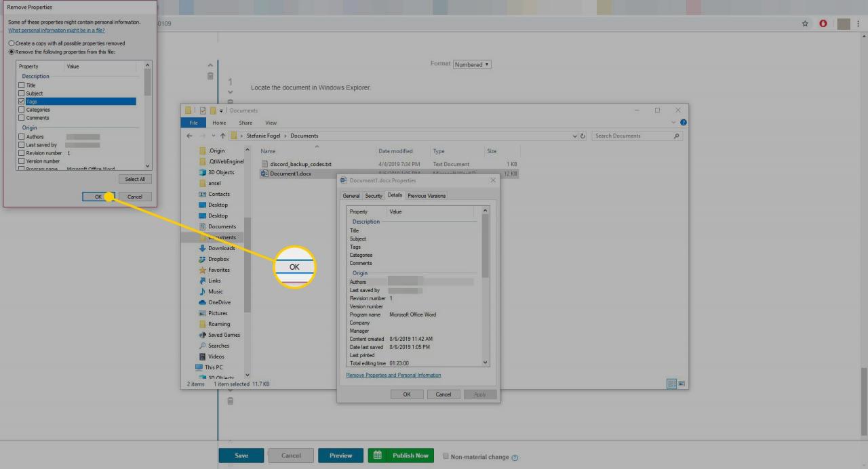This screenshot has height=469, width=868.
Task: Bookmark this page with the star icon
Action: pos(805,23)
